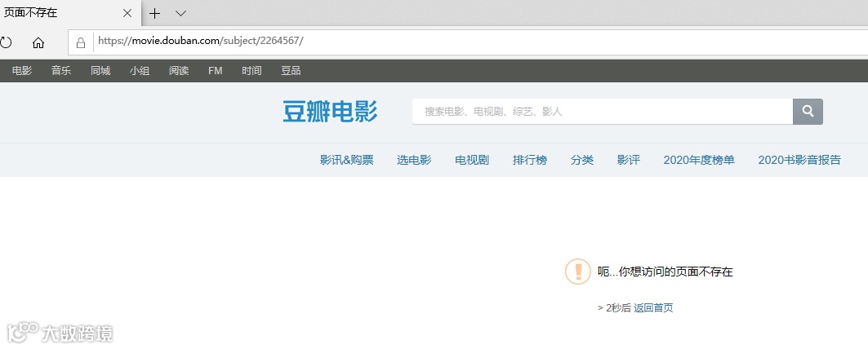Click the 豆瓣电影 logo
The height and width of the screenshot is (349, 868).
(x=331, y=111)
